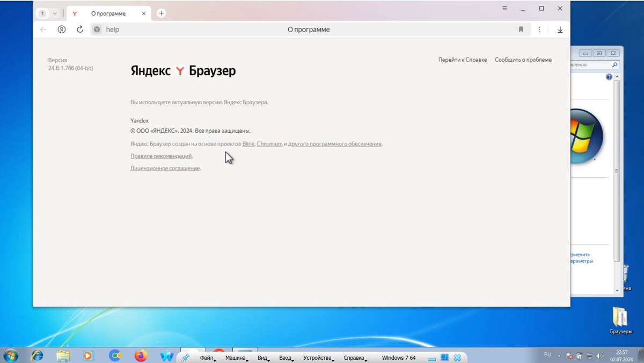The height and width of the screenshot is (363, 644).
Task: Open 'Лицензионное соглашение' link
Action: (165, 168)
